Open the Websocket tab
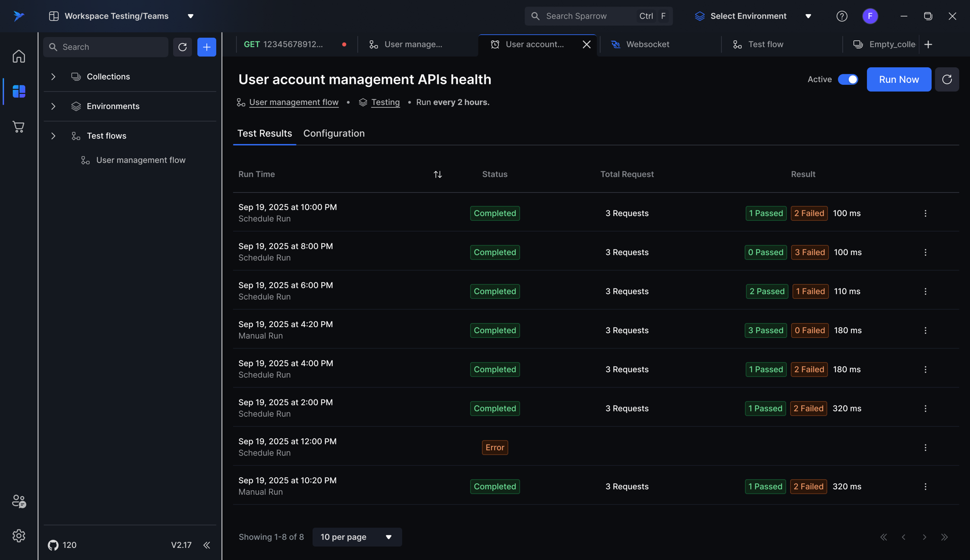Screen dimensions: 970x560 [647, 44]
